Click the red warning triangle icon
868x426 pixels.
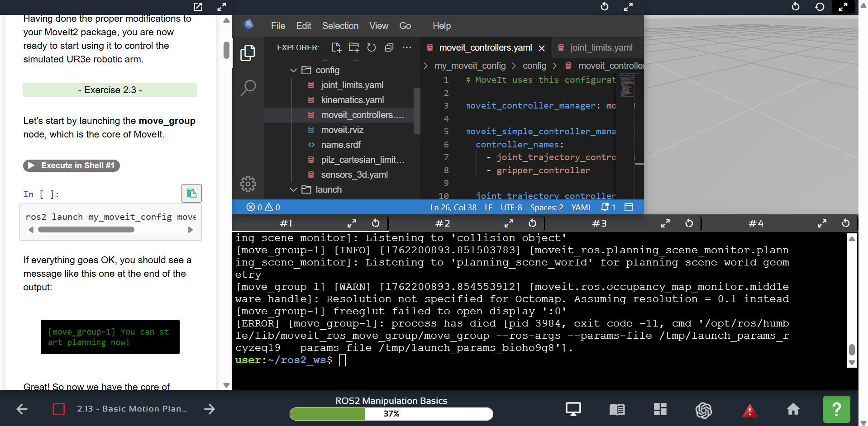749,410
